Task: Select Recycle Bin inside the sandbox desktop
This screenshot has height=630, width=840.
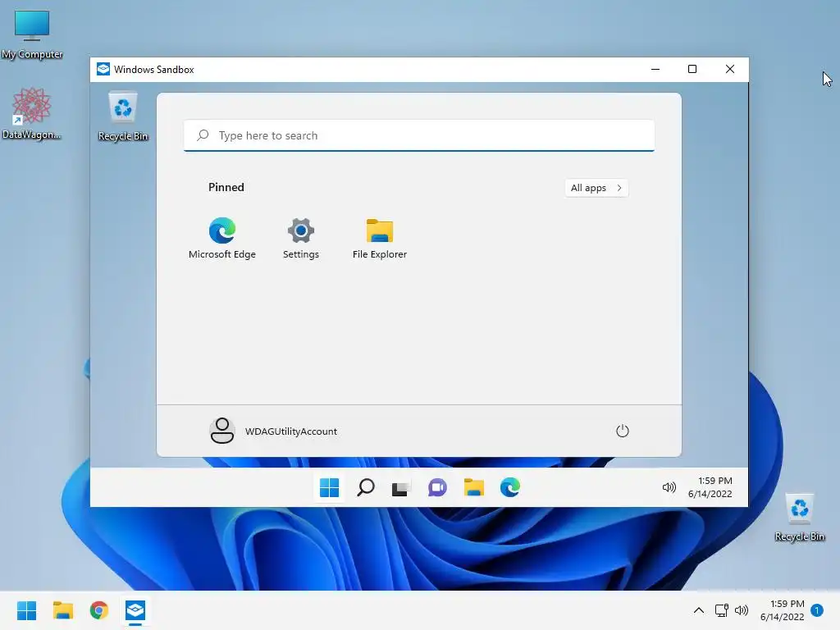Action: 123,116
